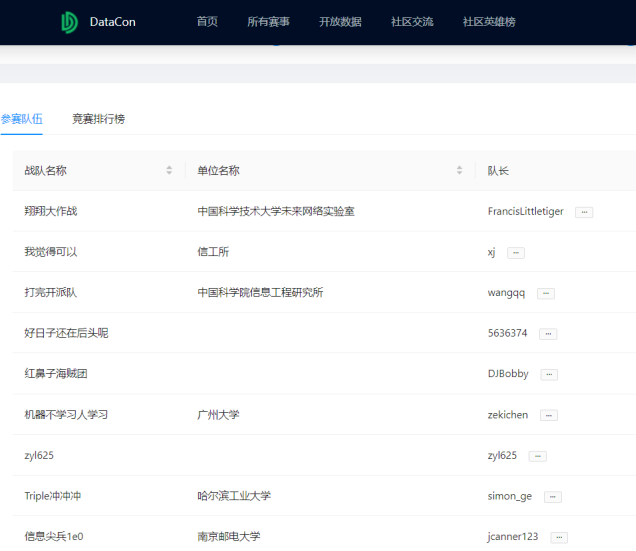The height and width of the screenshot is (551, 636).
Task: Select zyl625 in the team name column
Action: (39, 455)
